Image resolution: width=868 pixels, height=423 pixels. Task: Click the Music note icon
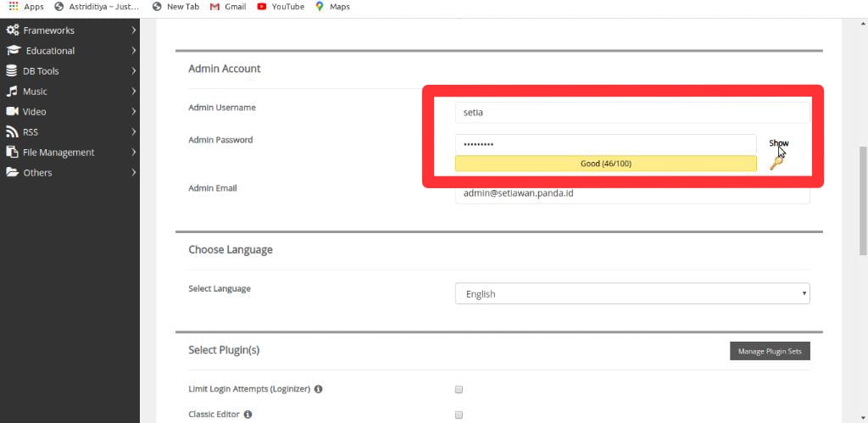[12, 92]
